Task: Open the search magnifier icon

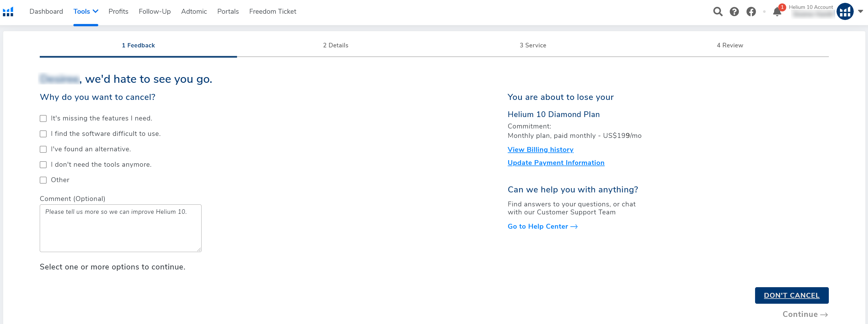Action: pos(718,11)
